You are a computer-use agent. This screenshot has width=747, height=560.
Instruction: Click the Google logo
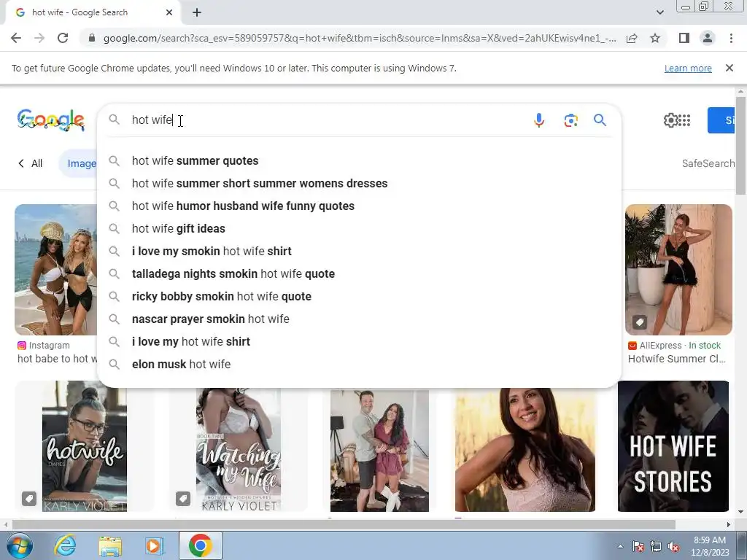(x=51, y=120)
